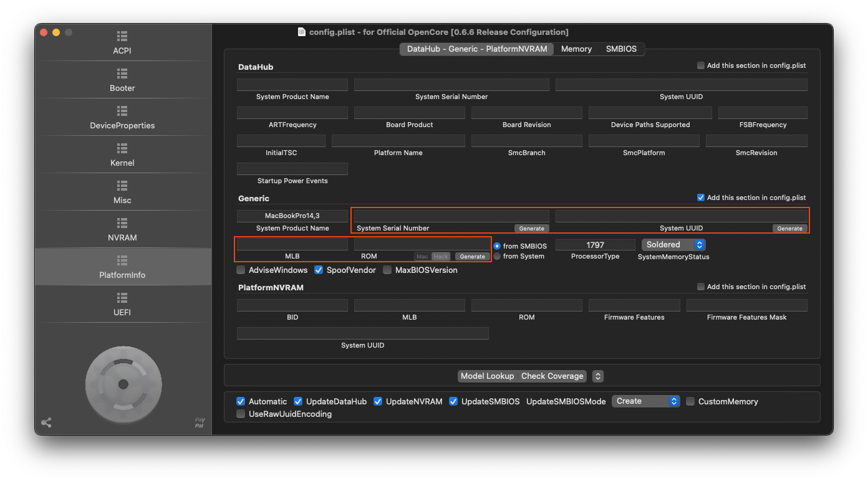This screenshot has height=481, width=868.
Task: Enable adding DataHub section to config.plist
Action: click(701, 65)
